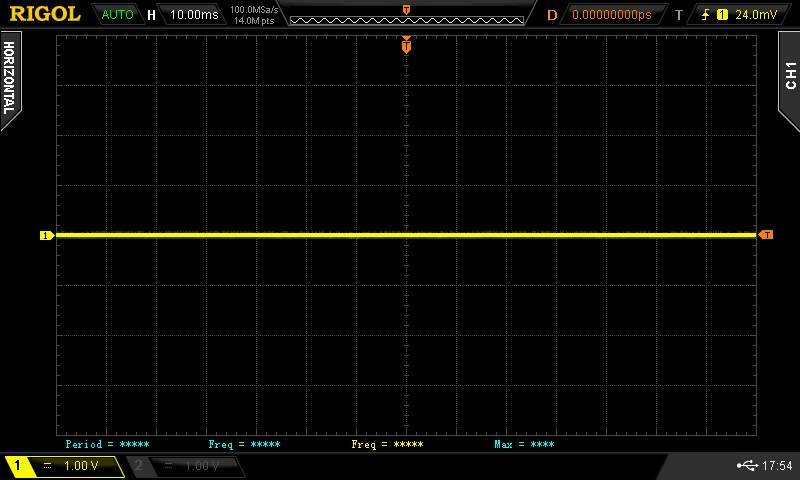Select the 10.00ms horizontal timebase value

(x=193, y=15)
